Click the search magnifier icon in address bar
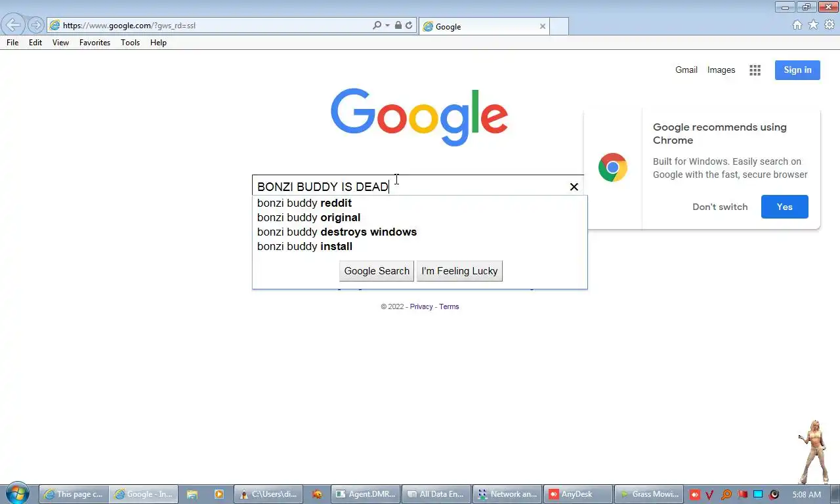This screenshot has height=504, width=840. (x=377, y=26)
